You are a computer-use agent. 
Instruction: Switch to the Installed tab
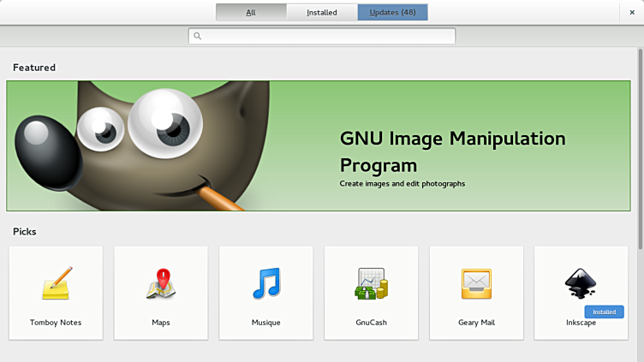pos(321,12)
